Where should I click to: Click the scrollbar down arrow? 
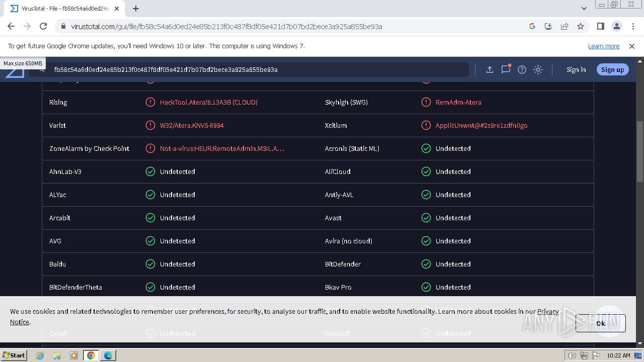coord(640,344)
